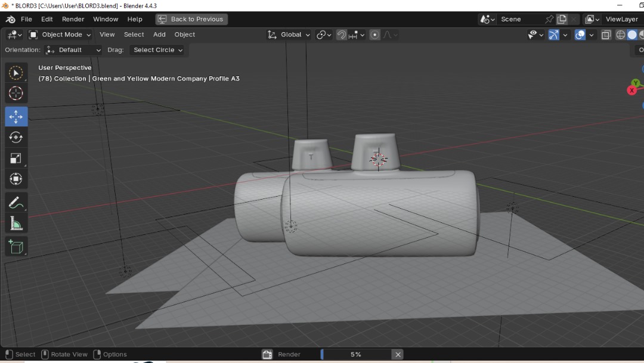The width and height of the screenshot is (644, 363).
Task: Open the viewport Object menu
Action: point(185,35)
